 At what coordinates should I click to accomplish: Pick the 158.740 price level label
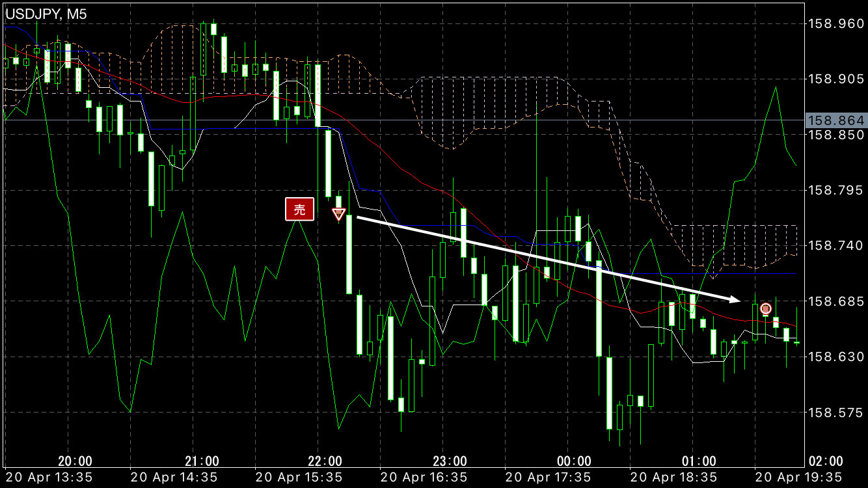(835, 246)
